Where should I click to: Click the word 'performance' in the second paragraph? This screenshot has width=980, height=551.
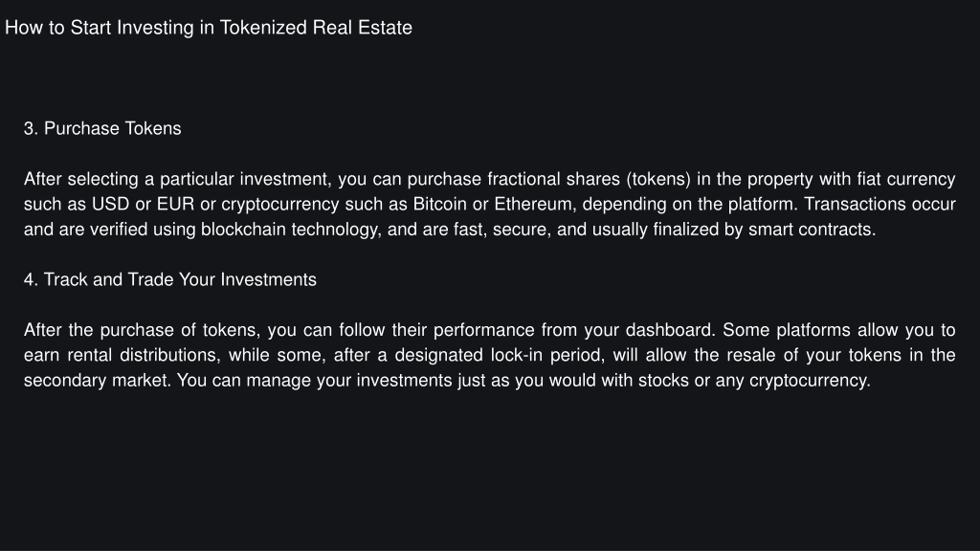click(483, 330)
